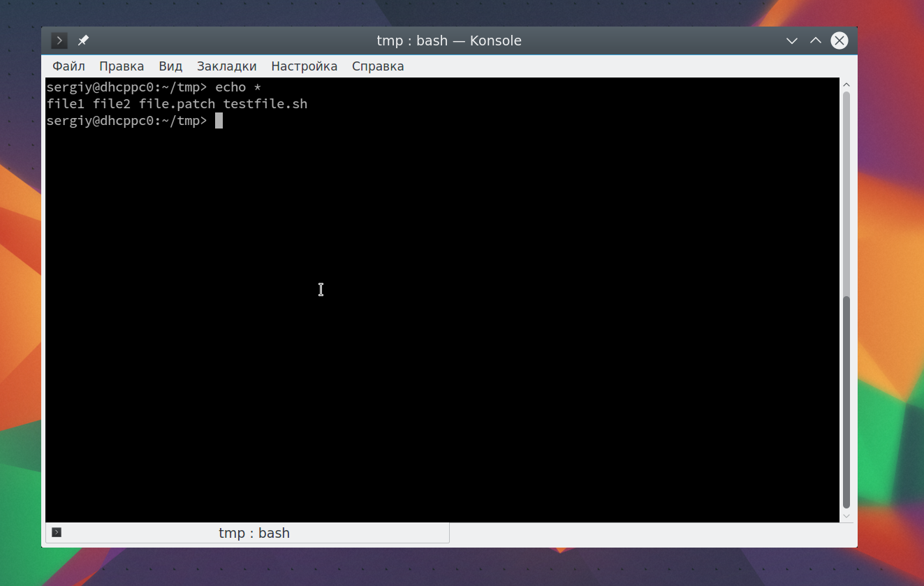Close the Konsole window
The height and width of the screenshot is (586, 924).
[839, 41]
